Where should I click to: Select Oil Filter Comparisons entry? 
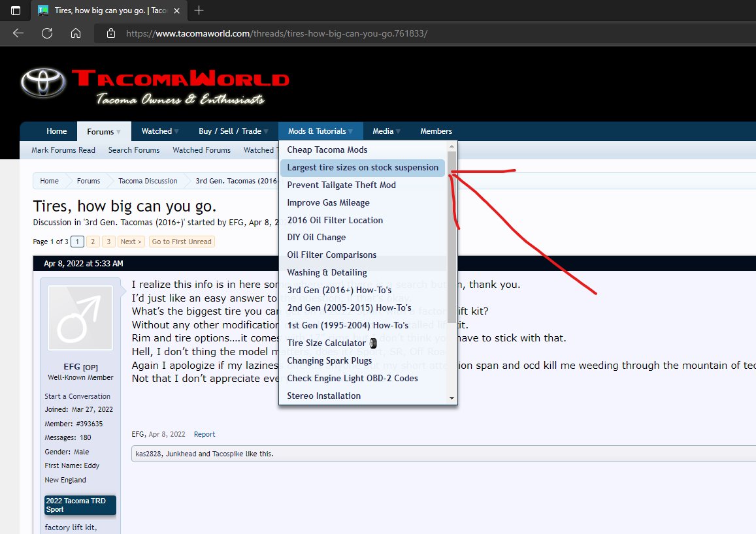(x=332, y=255)
